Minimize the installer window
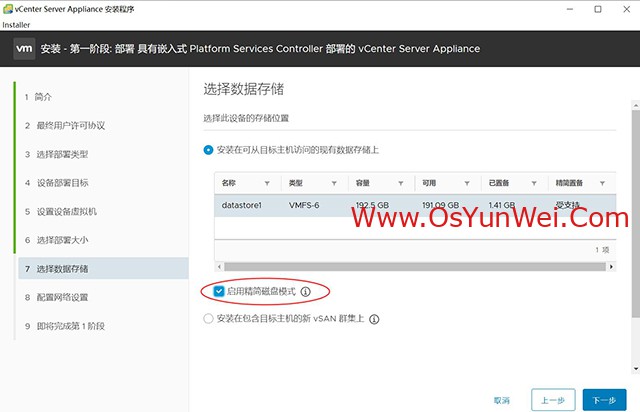The image size is (640, 412). point(570,9)
